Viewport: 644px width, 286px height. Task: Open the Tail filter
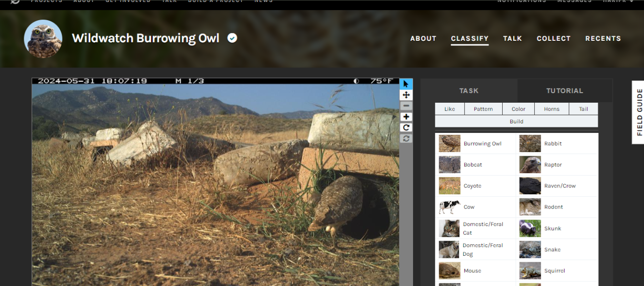[584, 109]
